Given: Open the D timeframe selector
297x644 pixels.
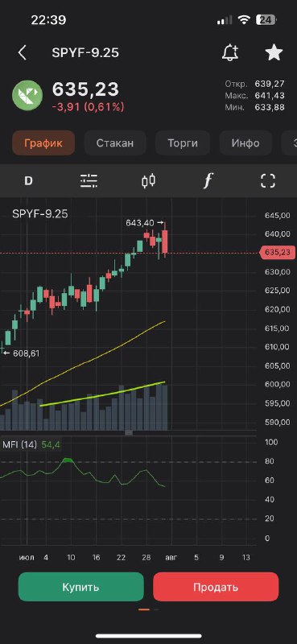Looking at the screenshot, I should tap(28, 180).
